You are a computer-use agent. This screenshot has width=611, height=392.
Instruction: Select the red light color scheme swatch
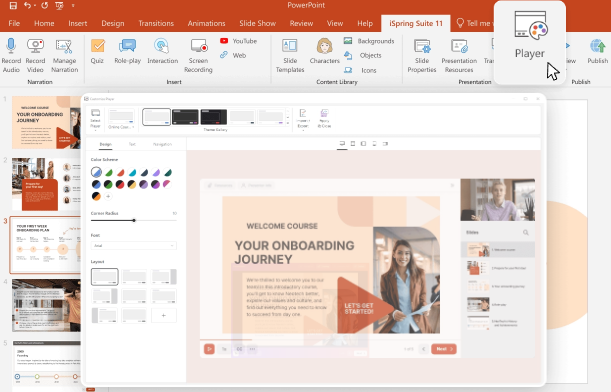pos(120,172)
